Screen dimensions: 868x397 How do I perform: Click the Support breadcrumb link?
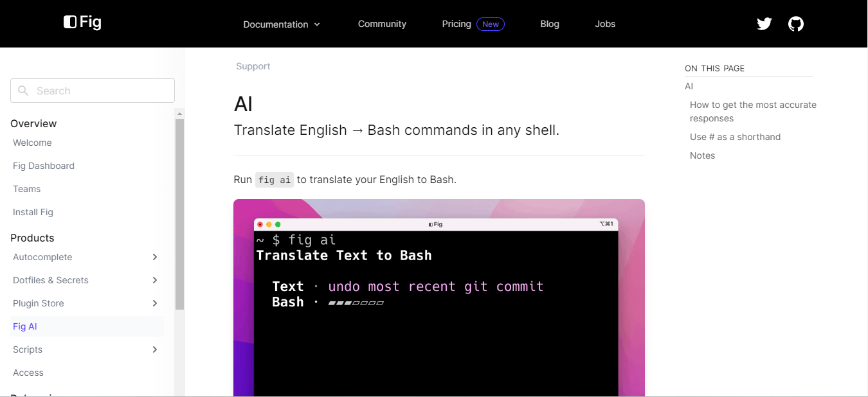click(253, 66)
